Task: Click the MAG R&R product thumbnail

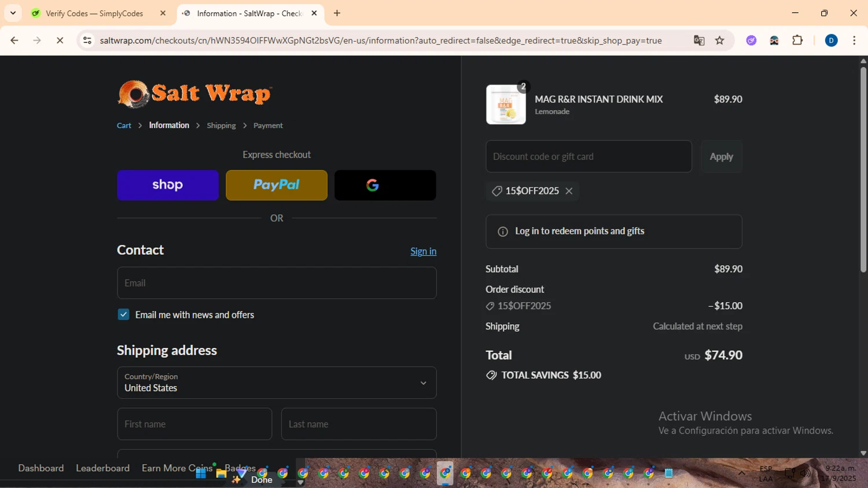Action: [506, 105]
